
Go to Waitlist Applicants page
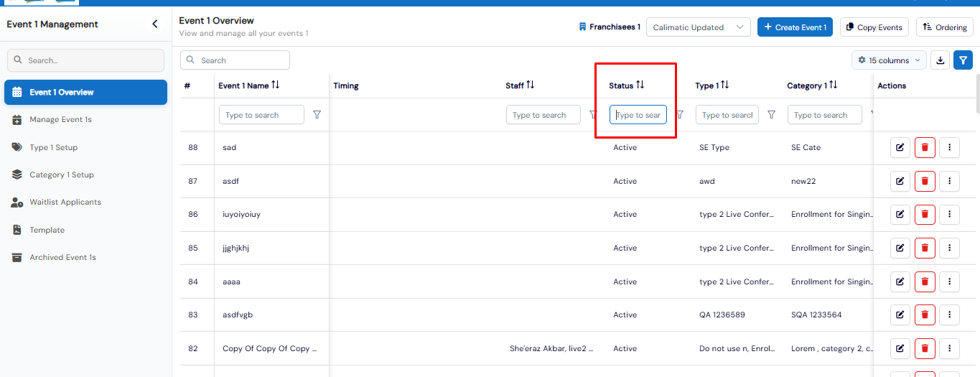[65, 203]
